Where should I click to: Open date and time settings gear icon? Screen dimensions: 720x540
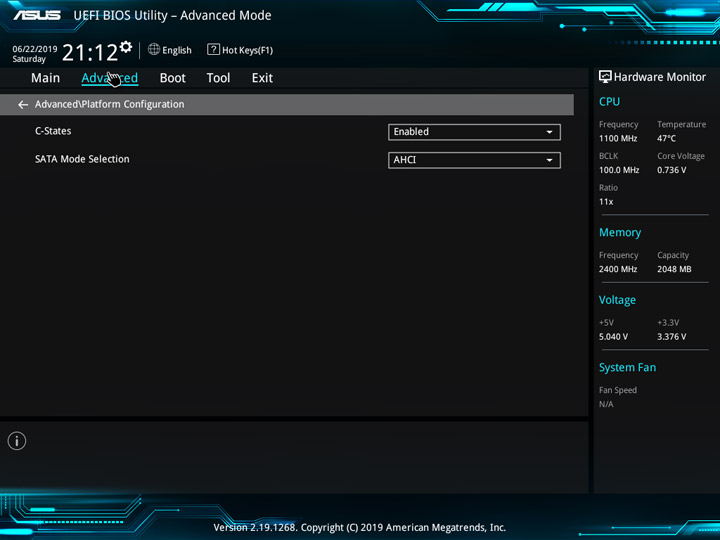[125, 47]
